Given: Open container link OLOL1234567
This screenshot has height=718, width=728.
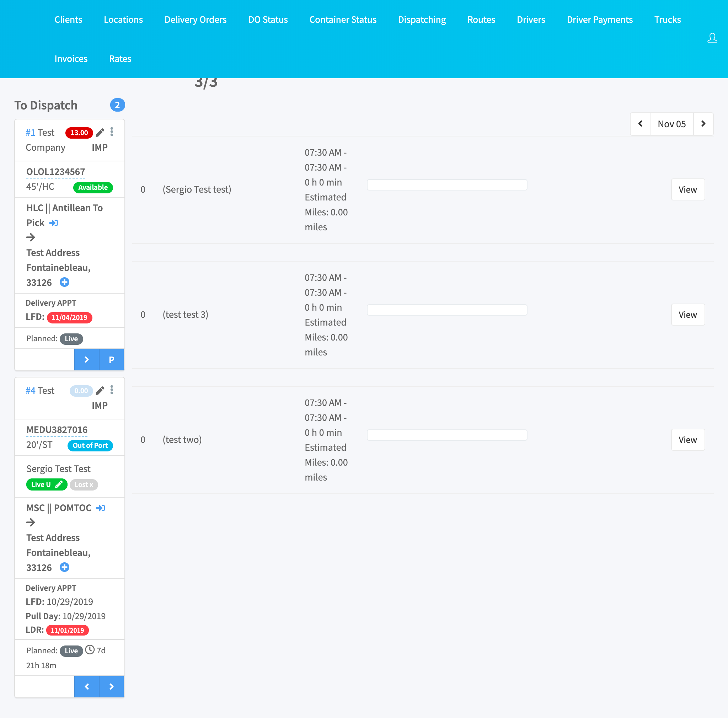Looking at the screenshot, I should point(56,172).
